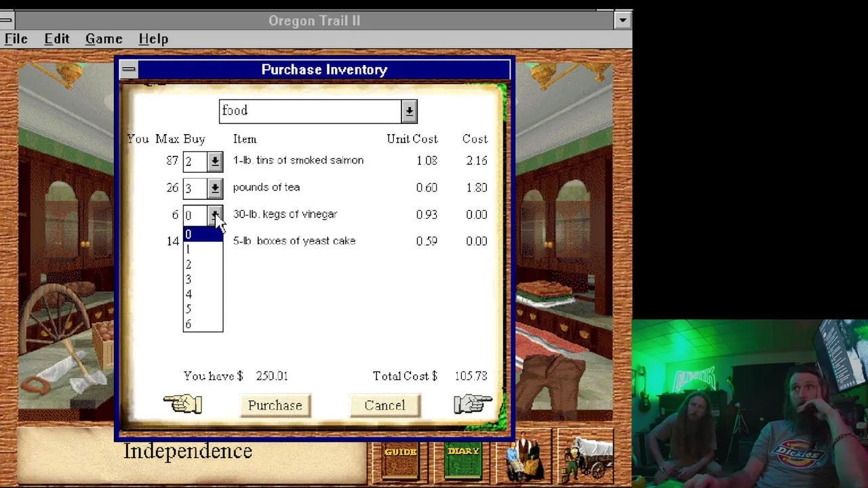The image size is (868, 488).
Task: Click the tea max quantity 26
Action: coord(172,188)
